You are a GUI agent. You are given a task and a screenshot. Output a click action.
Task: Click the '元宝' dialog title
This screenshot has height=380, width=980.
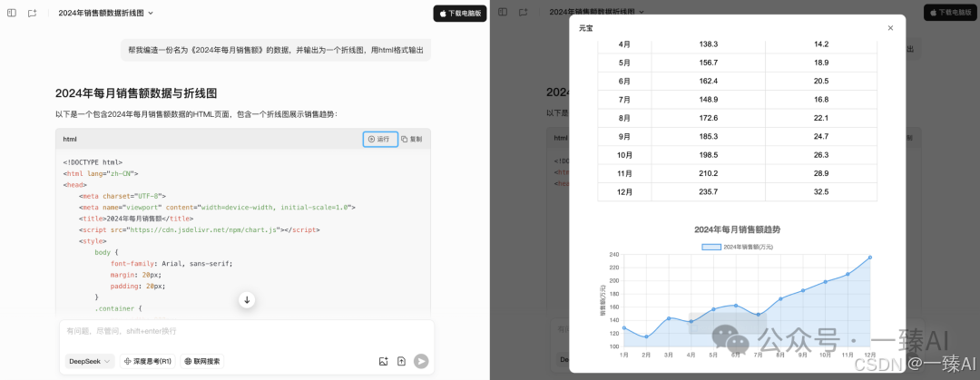coord(585,27)
